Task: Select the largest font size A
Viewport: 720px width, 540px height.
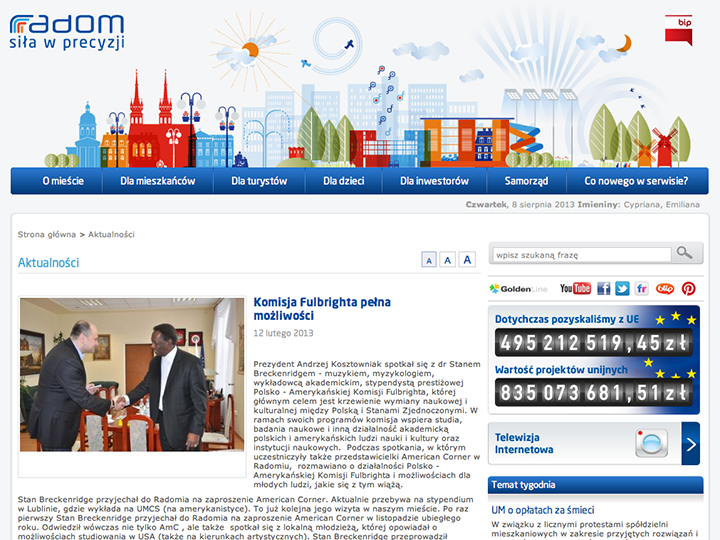Action: pyautogui.click(x=467, y=260)
